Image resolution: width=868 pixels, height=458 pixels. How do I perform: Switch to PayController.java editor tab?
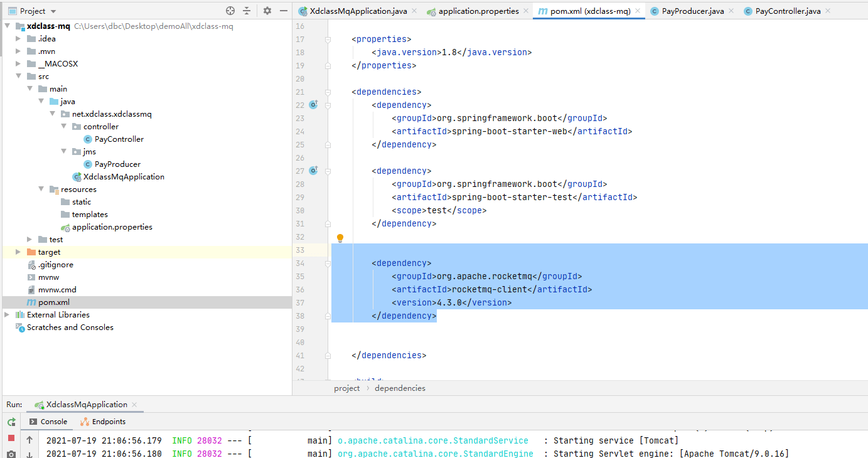click(788, 11)
